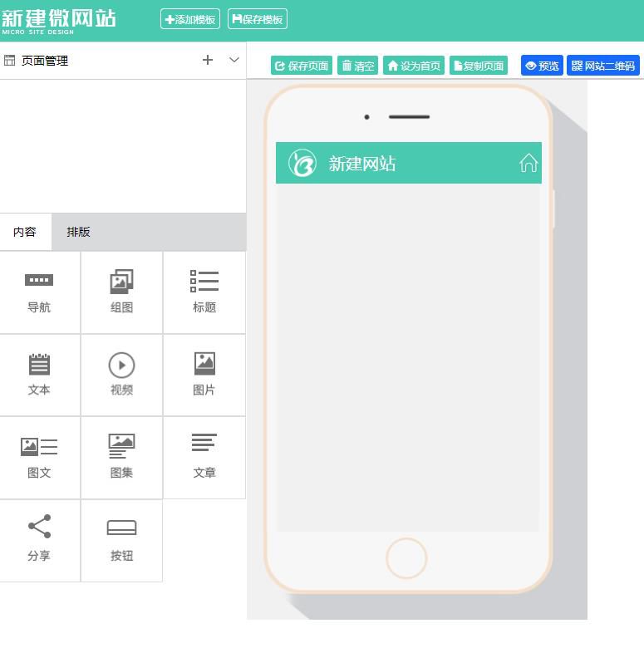Screen dimensions: 644x648
Task: Add a 组图 image group component
Action: coord(121,292)
